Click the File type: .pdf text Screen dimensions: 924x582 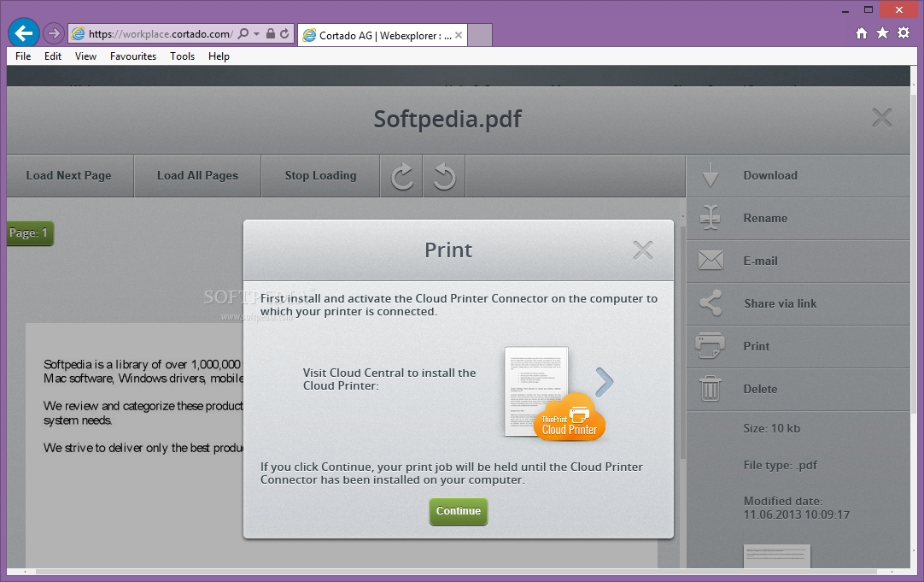click(x=781, y=465)
